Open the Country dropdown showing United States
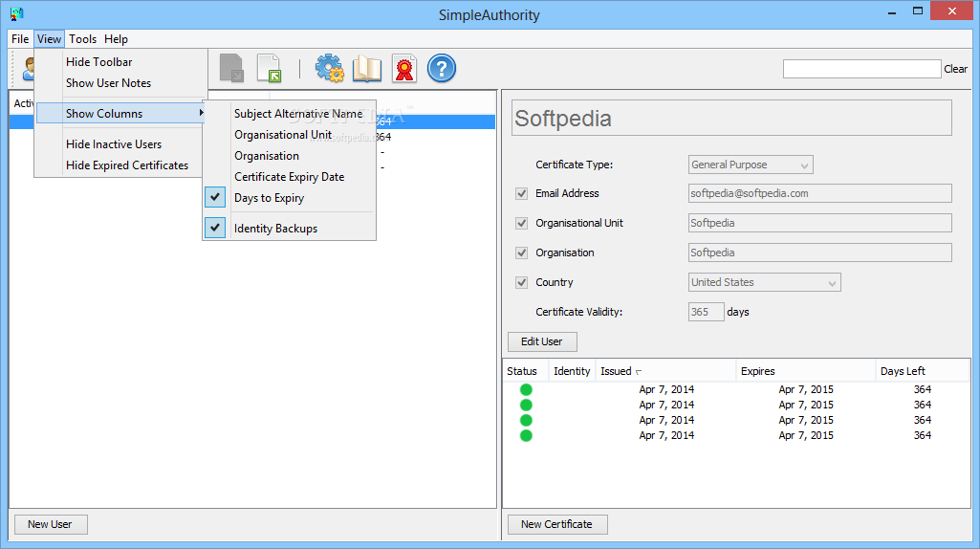Screen dimensions: 980x549 pos(764,282)
